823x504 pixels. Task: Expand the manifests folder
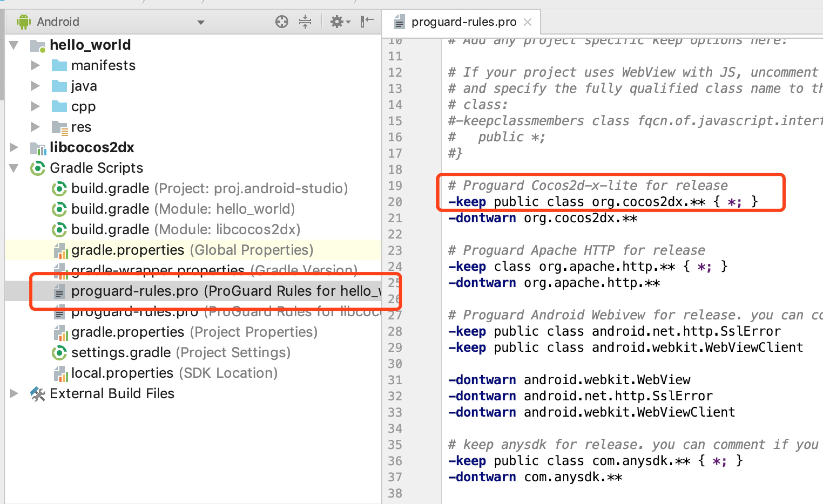[x=35, y=65]
